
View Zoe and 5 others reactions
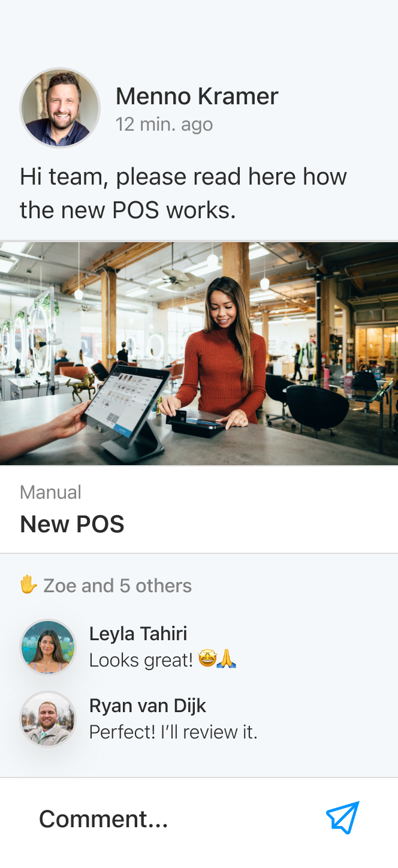coord(117,586)
